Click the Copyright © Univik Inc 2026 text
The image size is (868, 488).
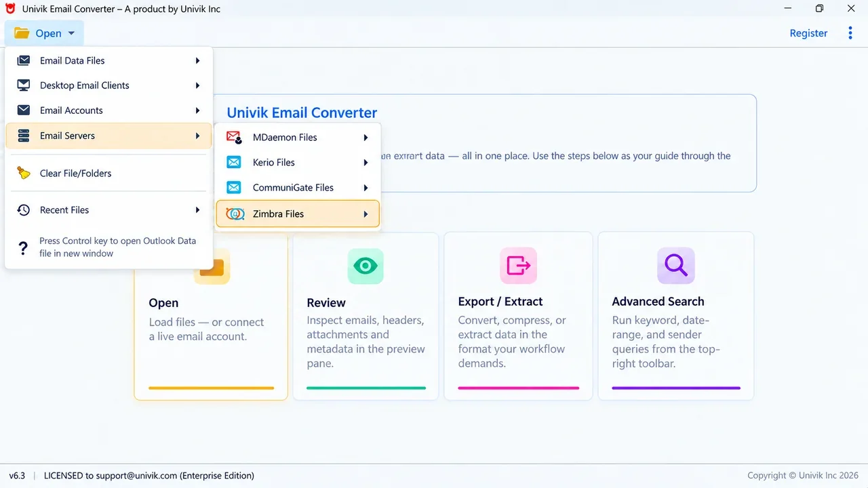pos(803,476)
